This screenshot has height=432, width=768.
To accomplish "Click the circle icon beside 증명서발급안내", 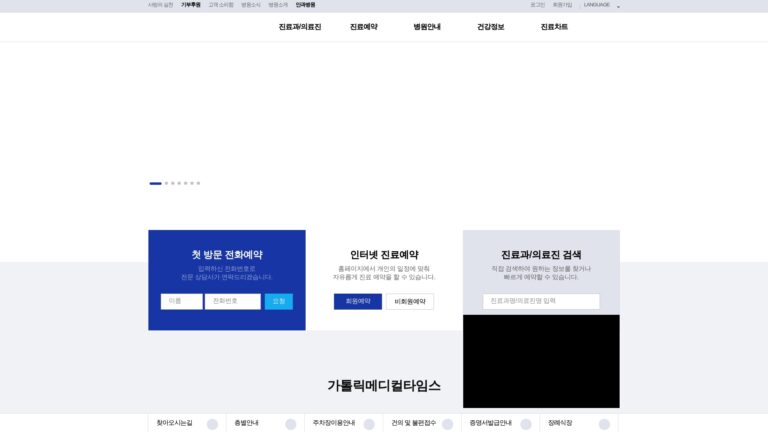I will pos(526,424).
